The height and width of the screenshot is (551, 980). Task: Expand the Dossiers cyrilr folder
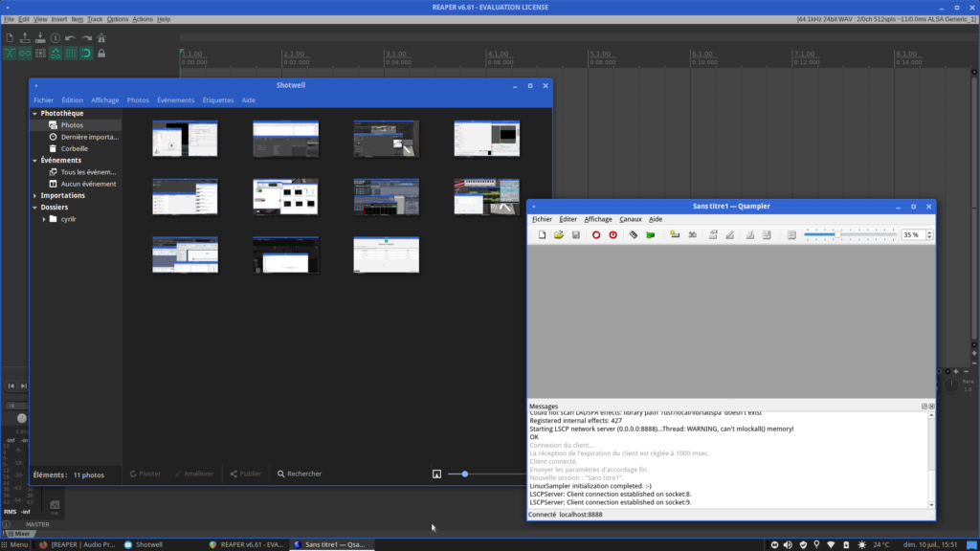44,219
